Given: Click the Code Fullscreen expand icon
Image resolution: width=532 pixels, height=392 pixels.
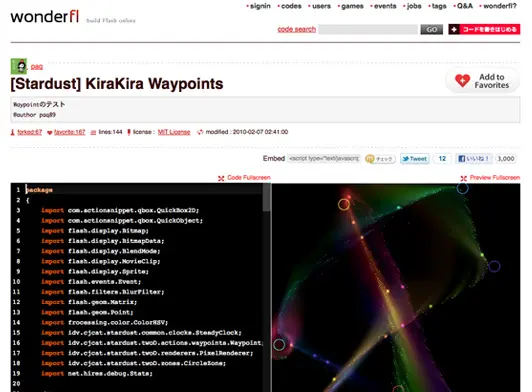Looking at the screenshot, I should click(x=221, y=178).
